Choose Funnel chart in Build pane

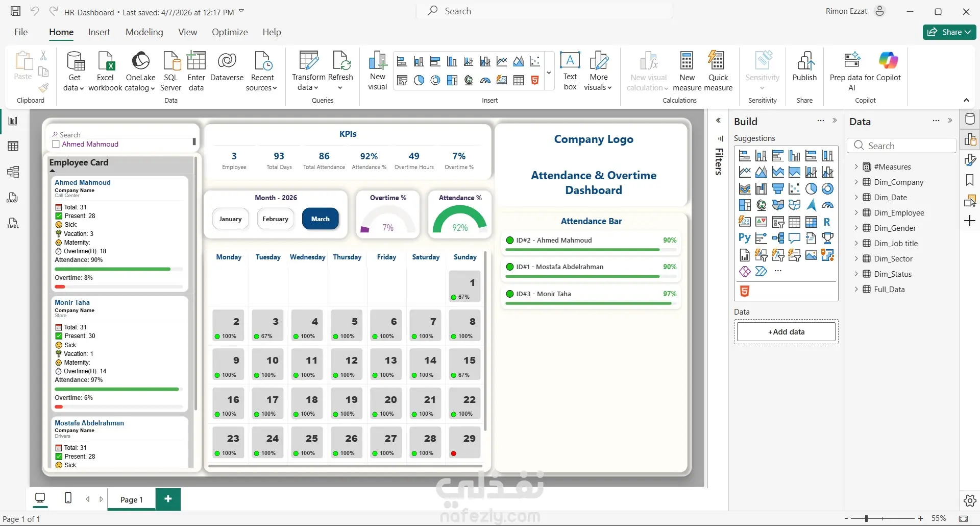[778, 188]
